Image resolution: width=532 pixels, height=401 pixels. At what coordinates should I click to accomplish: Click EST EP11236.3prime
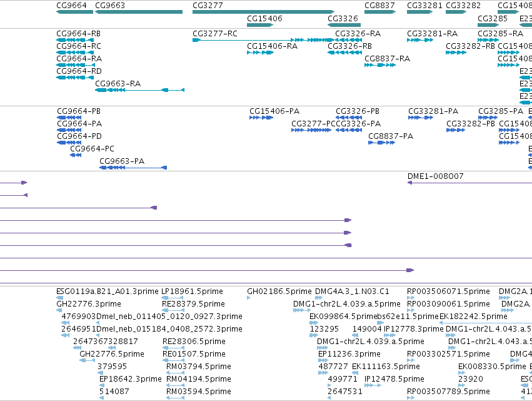click(x=349, y=354)
